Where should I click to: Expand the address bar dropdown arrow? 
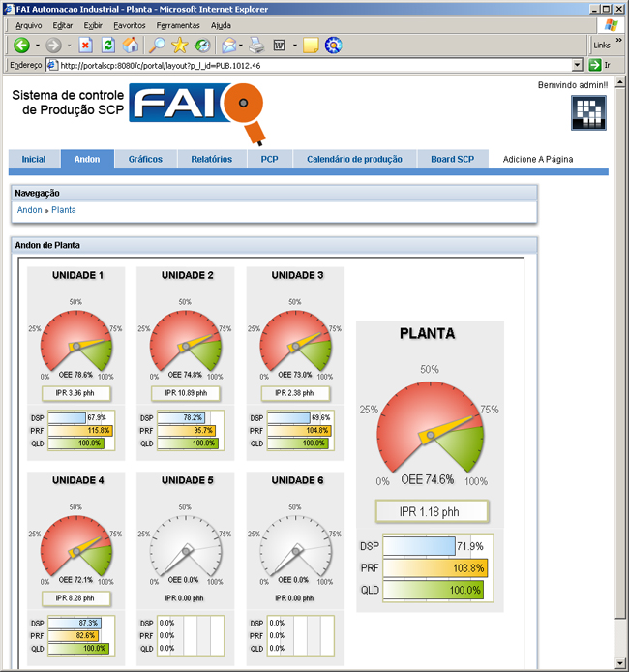578,65
